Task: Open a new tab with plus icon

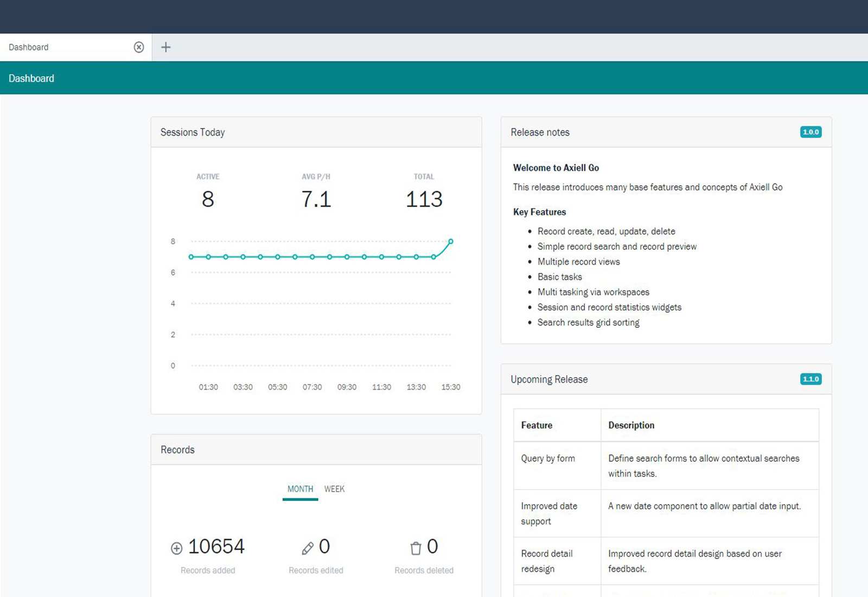Action: tap(166, 47)
